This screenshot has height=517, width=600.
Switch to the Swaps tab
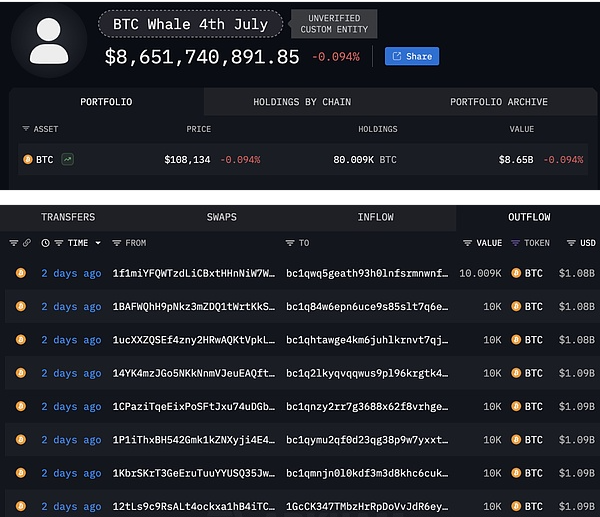(222, 217)
